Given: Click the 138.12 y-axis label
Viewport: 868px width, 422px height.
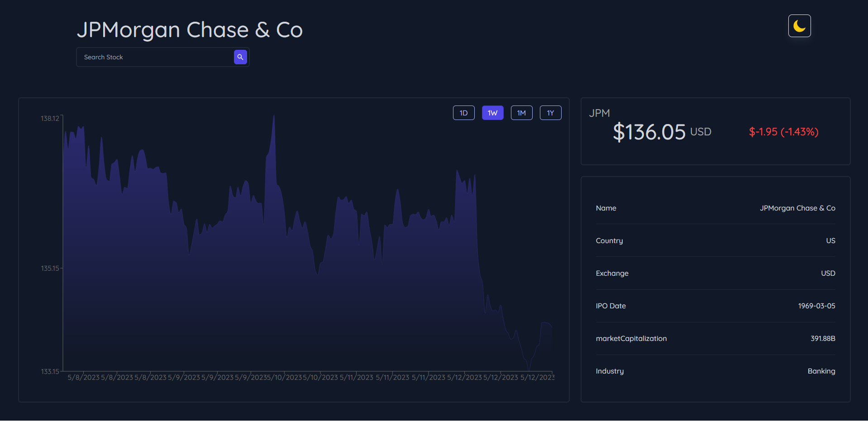Looking at the screenshot, I should pyautogui.click(x=50, y=119).
